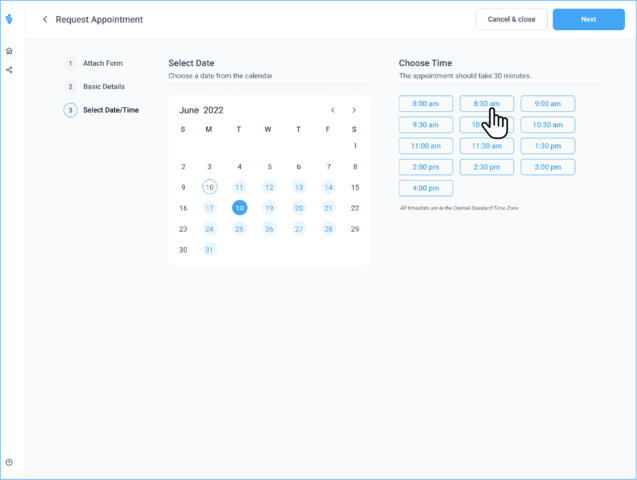Advance calendar to next month
The width and height of the screenshot is (637, 480).
[x=354, y=110]
